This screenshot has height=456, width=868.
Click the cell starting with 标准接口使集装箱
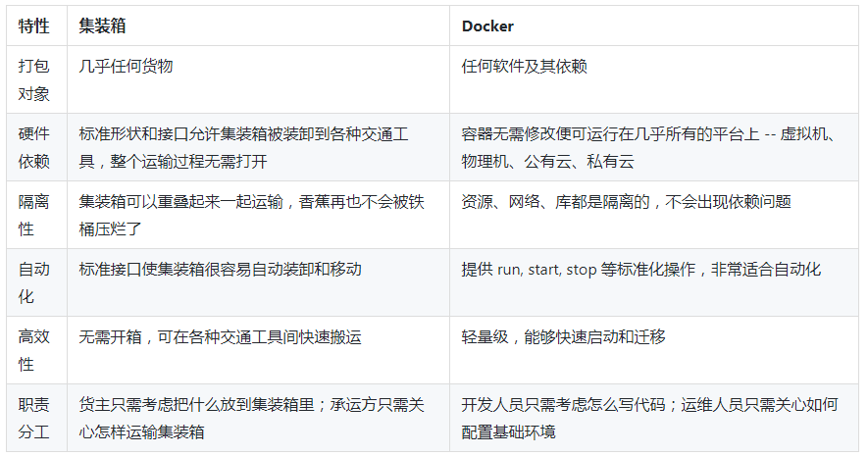221,270
